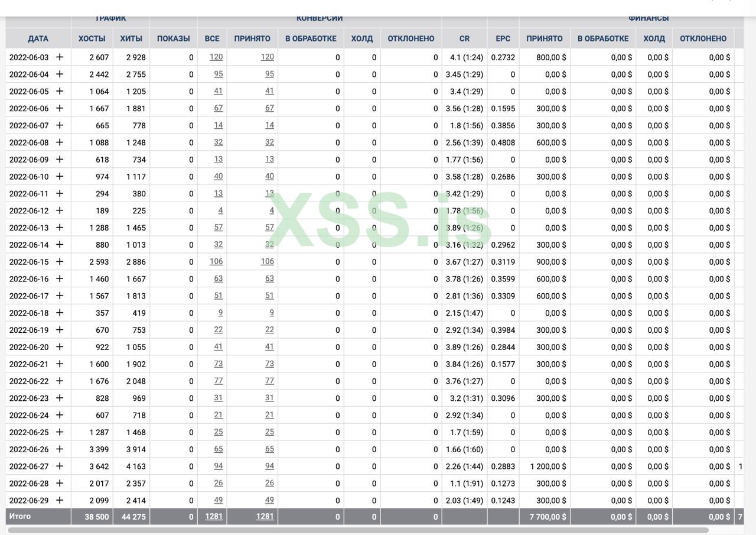Click the EPC column header
Viewport: 756px width, 535px height.
coord(503,38)
